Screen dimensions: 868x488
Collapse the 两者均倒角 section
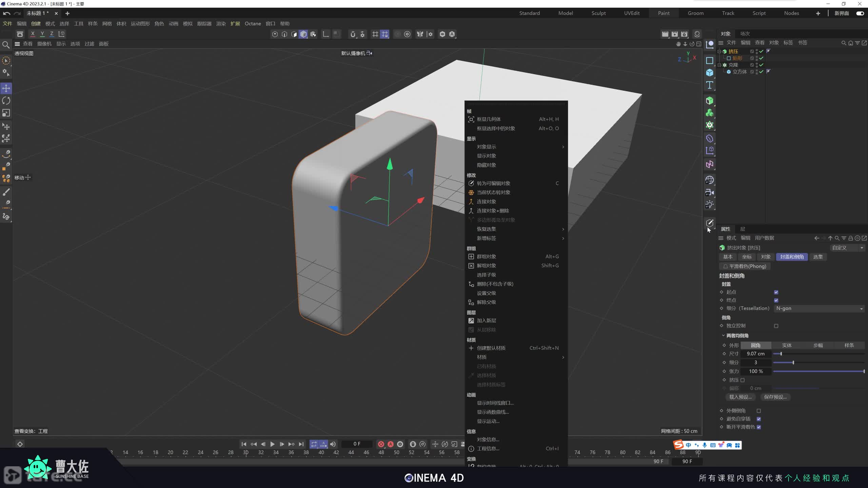click(723, 335)
